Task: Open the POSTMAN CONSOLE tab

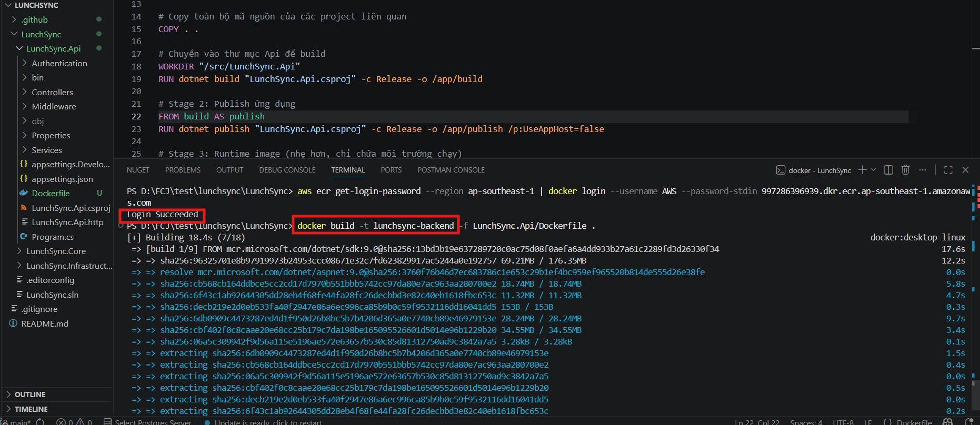Action: pos(451,170)
